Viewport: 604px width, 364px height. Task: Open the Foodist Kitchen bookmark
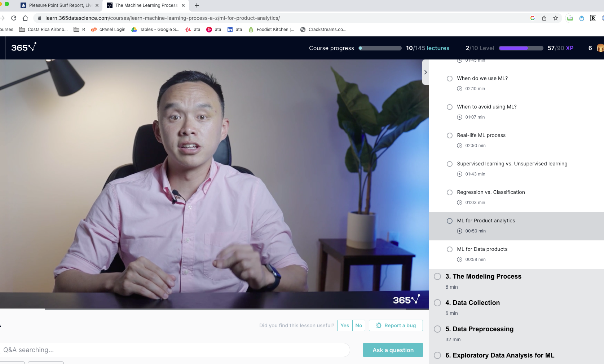(x=271, y=30)
